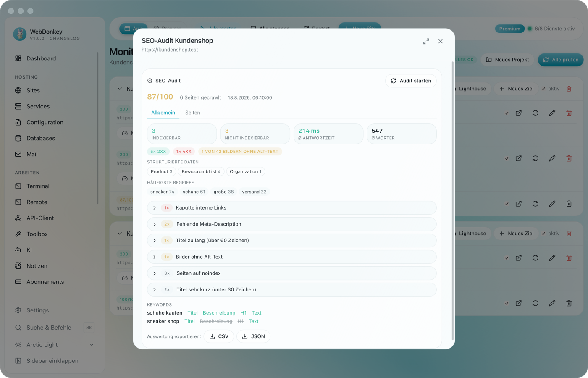The height and width of the screenshot is (378, 588).
Task: Open the Arctic Light theme dropdown
Action: (55, 345)
